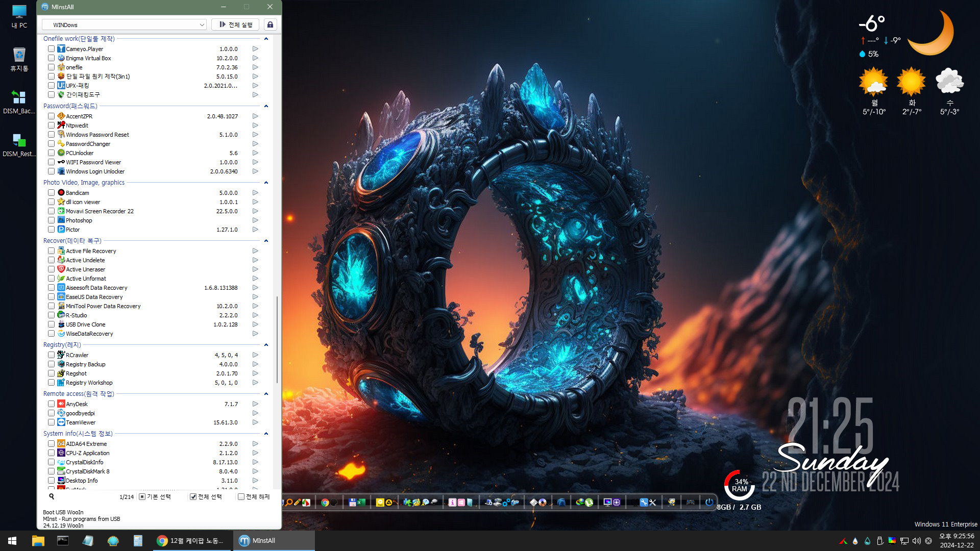
Task: Toggle the 기본 선택 checkbox
Action: [142, 497]
